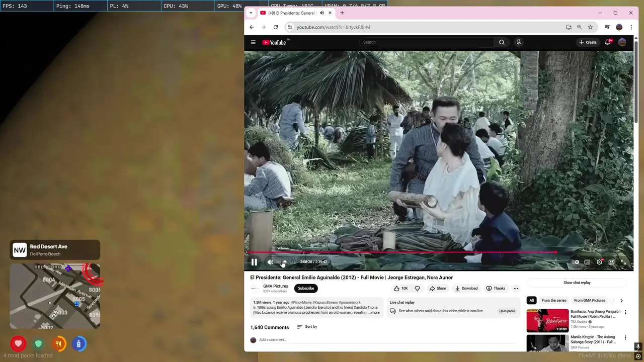
Task: Go to the YouTube home logo
Action: tap(274, 42)
